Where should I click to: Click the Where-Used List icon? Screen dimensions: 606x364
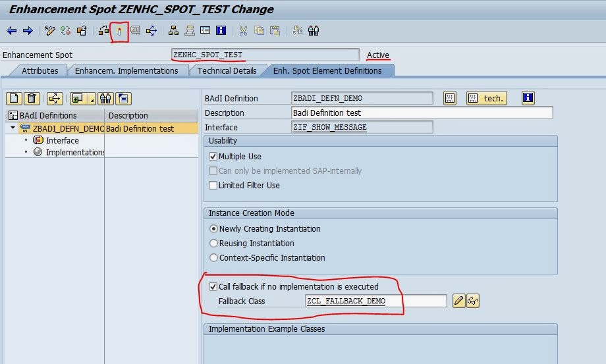click(135, 30)
